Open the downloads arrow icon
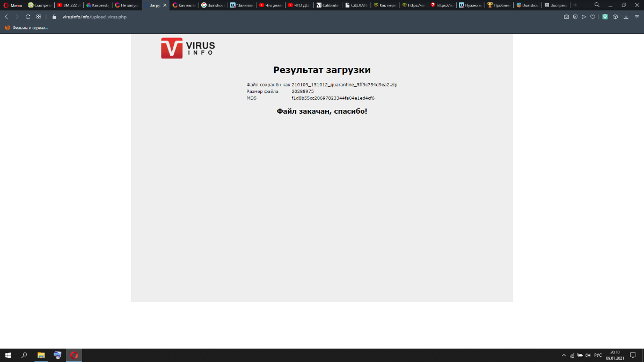This screenshot has width=644, height=362. pos(626,17)
